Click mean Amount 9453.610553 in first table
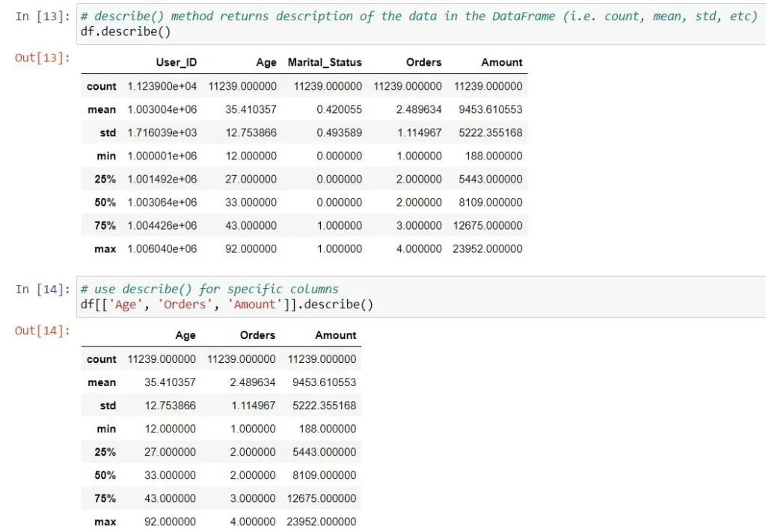 (x=491, y=109)
